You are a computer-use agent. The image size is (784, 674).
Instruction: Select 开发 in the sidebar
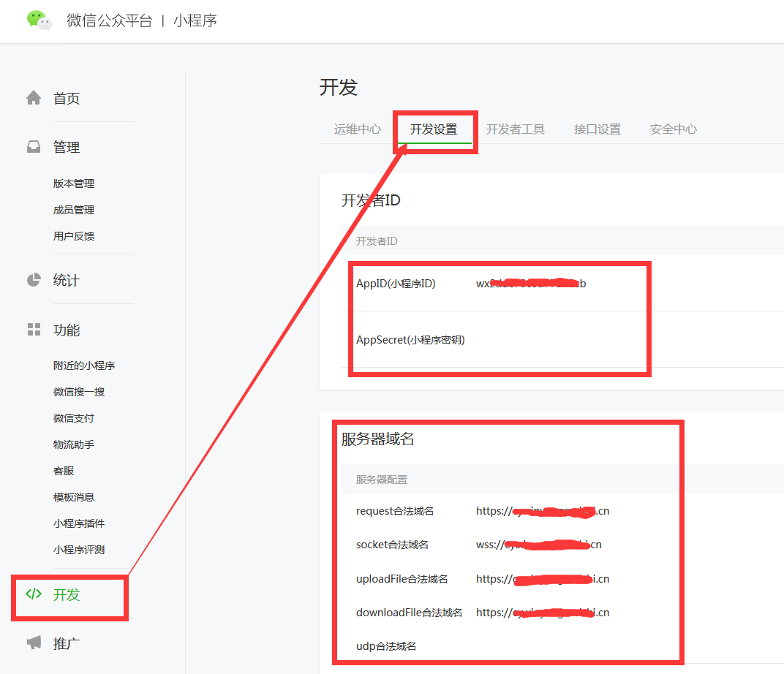(67, 594)
